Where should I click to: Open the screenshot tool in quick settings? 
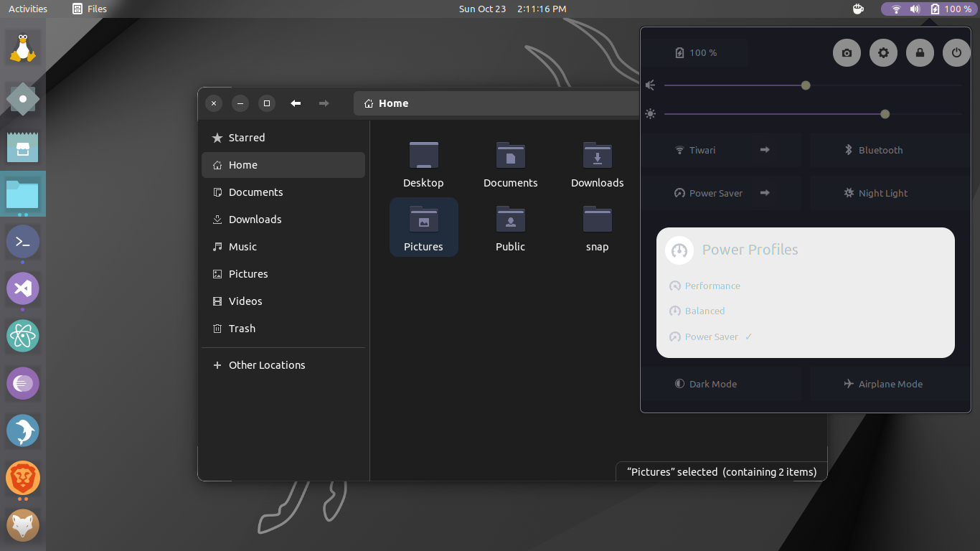(x=847, y=52)
